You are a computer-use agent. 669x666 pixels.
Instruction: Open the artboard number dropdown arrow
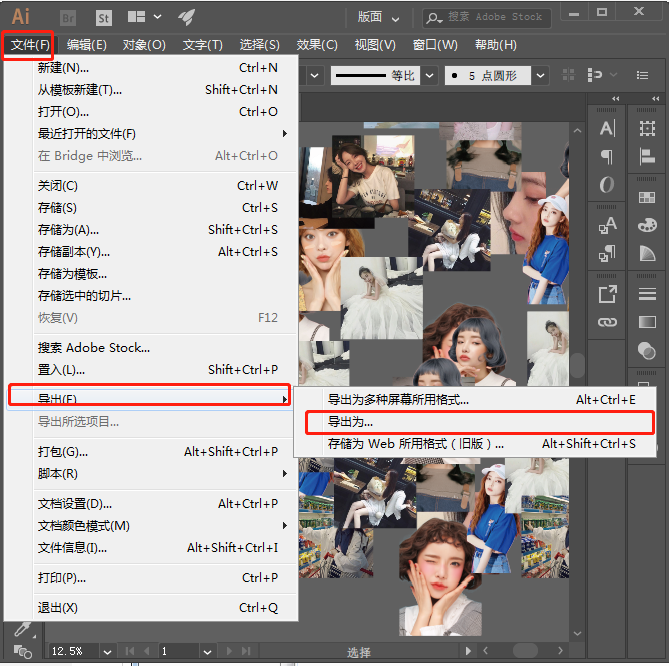pos(207,652)
